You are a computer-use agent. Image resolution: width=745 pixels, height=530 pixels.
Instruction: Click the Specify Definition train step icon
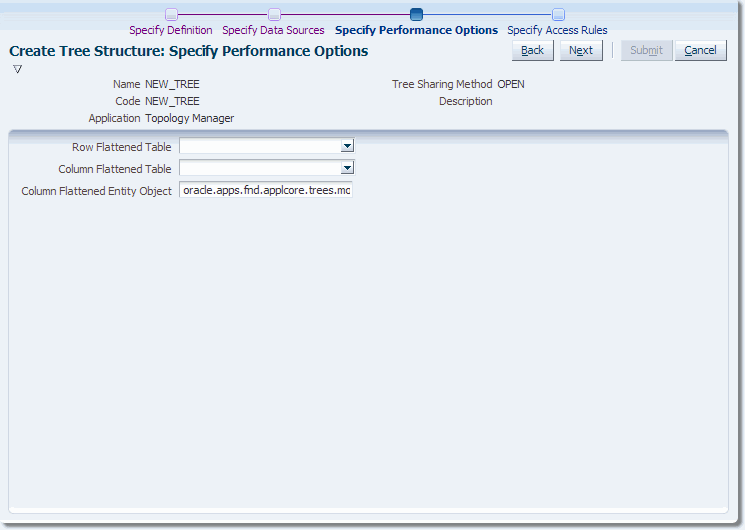(x=172, y=14)
